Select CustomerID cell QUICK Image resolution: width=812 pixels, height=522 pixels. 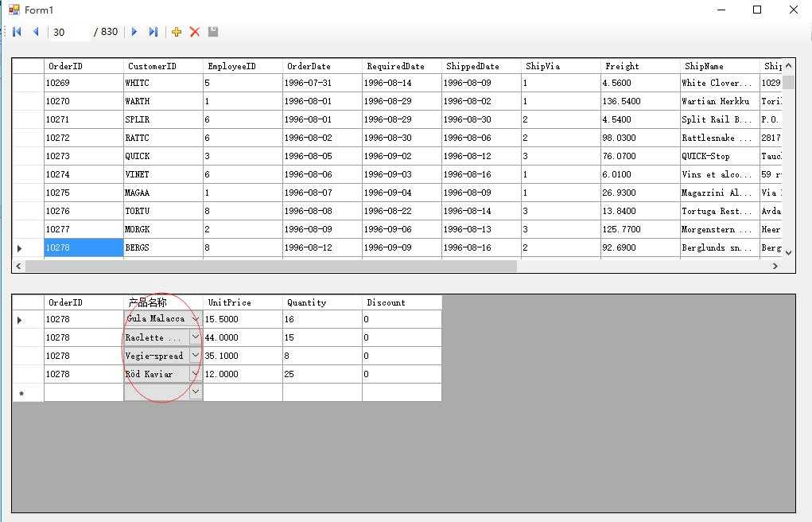[x=163, y=156]
